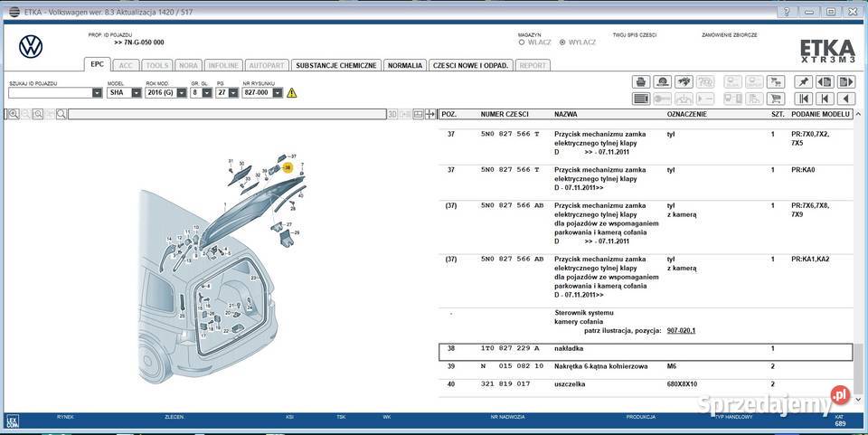Switch to the SUBSTANCJE CHEMICZNE tab

click(x=336, y=65)
